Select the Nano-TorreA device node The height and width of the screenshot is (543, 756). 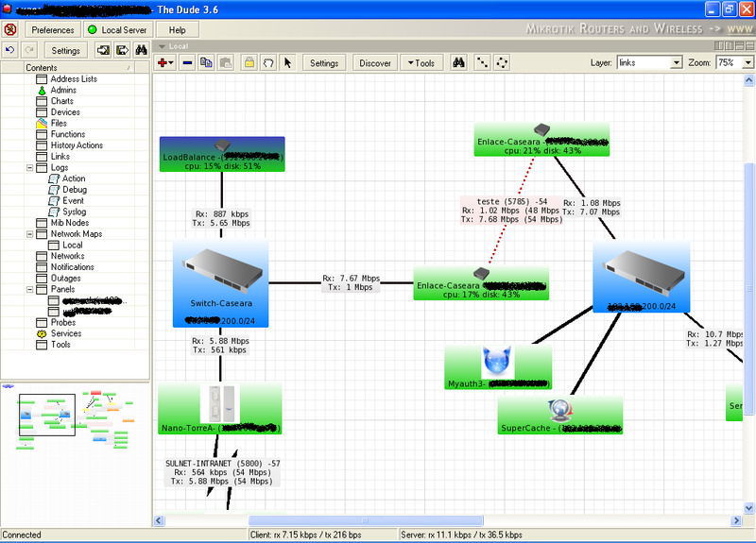click(x=220, y=409)
